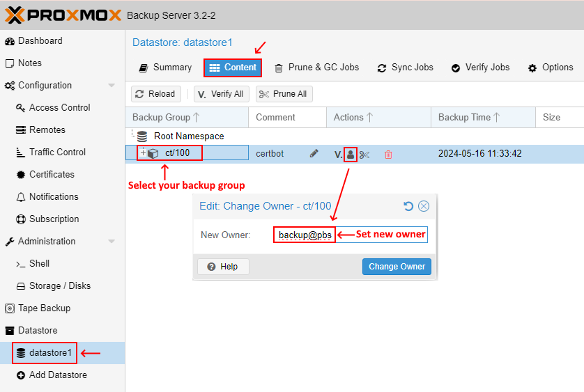Switch to the Content tab
This screenshot has width=584, height=392.
pyautogui.click(x=233, y=68)
